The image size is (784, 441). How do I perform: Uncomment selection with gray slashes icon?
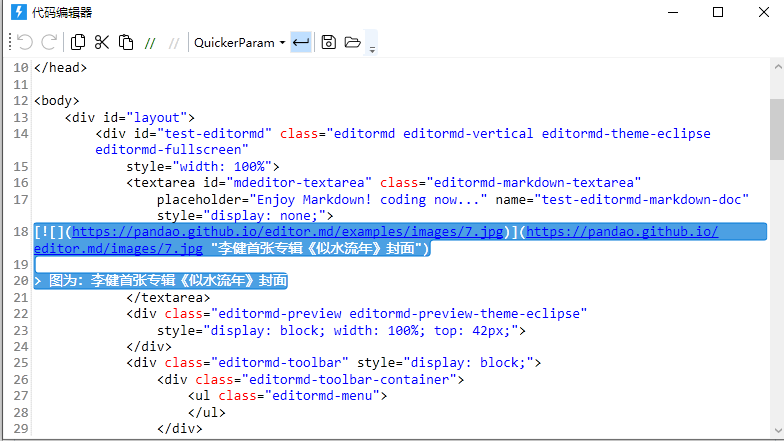[174, 44]
